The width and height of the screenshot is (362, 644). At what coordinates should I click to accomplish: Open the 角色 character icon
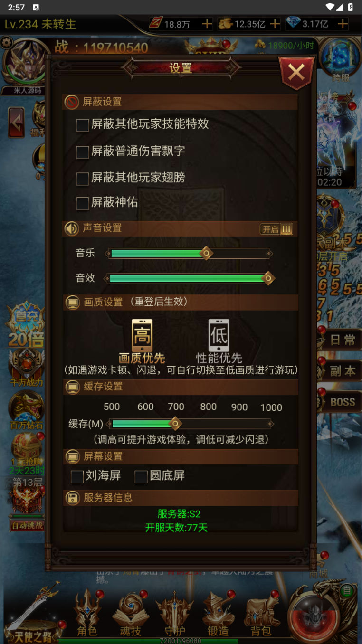87,614
